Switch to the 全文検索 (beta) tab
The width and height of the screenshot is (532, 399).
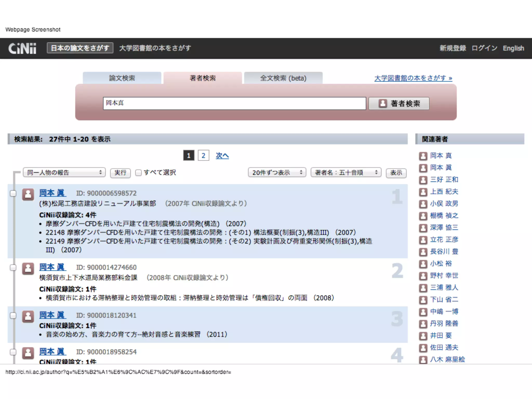283,78
